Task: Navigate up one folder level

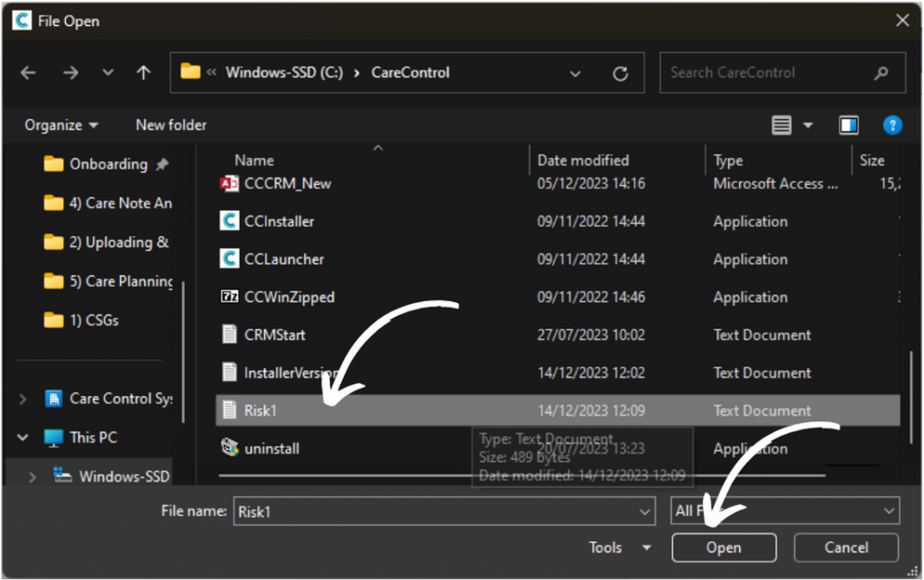Action: pos(143,73)
